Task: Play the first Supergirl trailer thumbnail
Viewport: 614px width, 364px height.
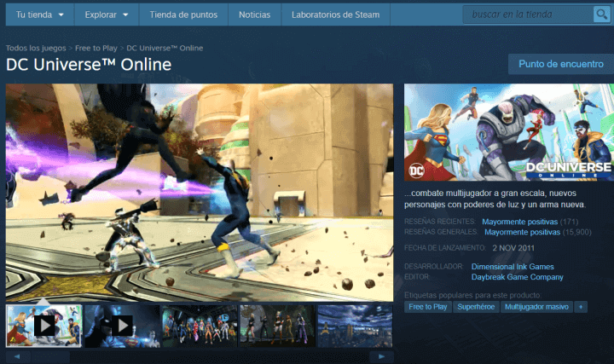Action: point(43,326)
